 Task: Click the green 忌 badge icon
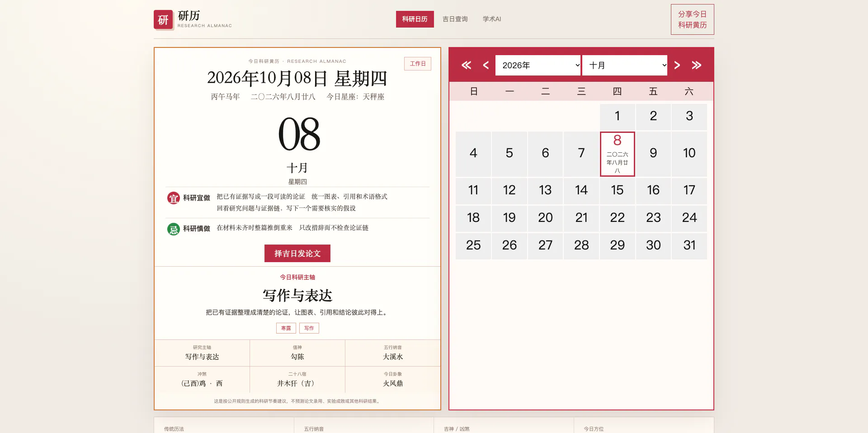(174, 229)
